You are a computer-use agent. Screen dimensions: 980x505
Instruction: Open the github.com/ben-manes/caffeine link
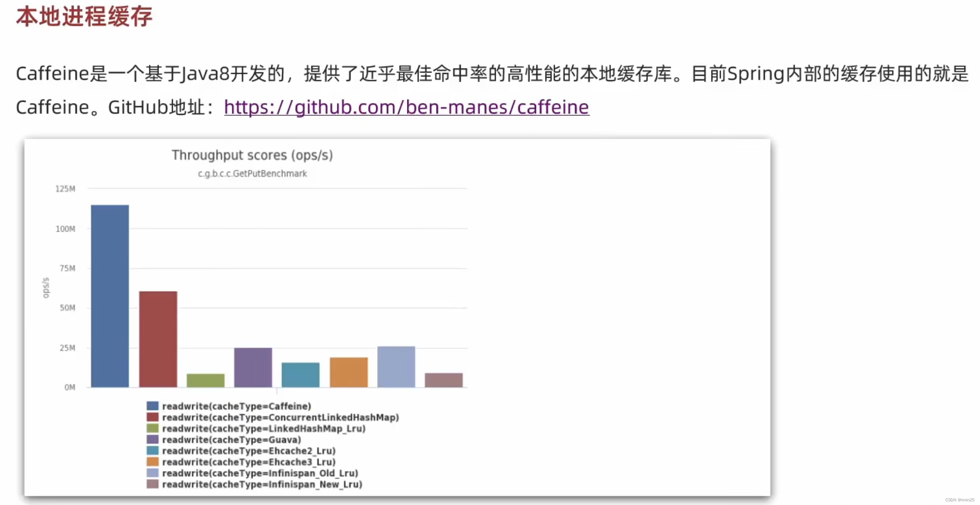[x=407, y=107]
